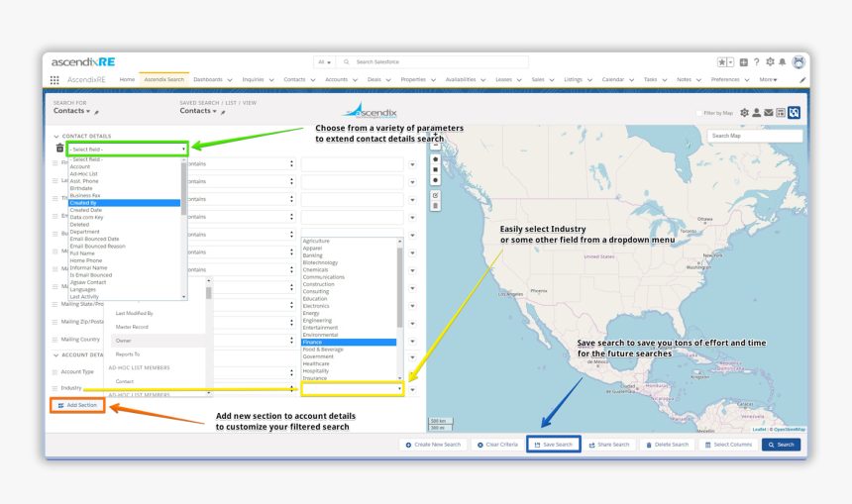852x504 pixels.
Task: Open the Saved Search Contacts dropdown
Action: point(198,111)
